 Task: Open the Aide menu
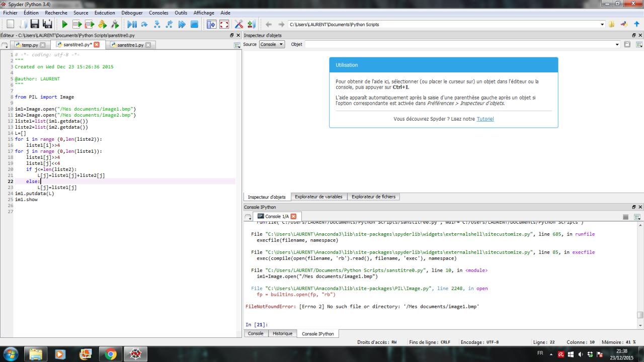tap(225, 13)
